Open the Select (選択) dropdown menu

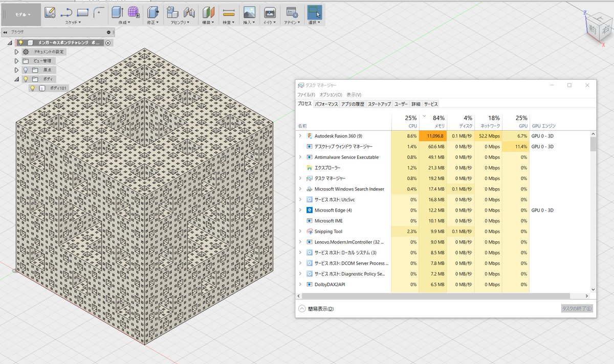click(315, 22)
